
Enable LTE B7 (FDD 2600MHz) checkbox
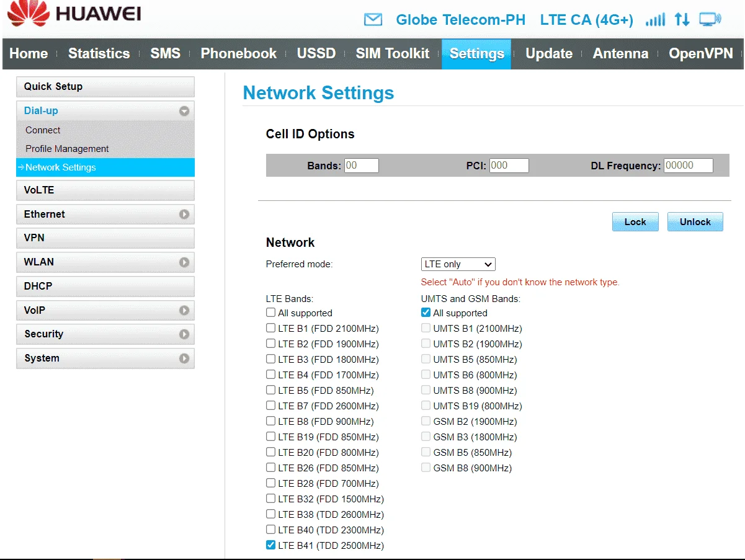point(270,406)
